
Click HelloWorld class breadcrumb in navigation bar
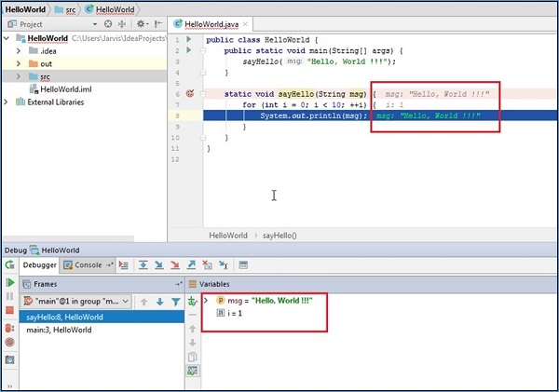[110, 9]
